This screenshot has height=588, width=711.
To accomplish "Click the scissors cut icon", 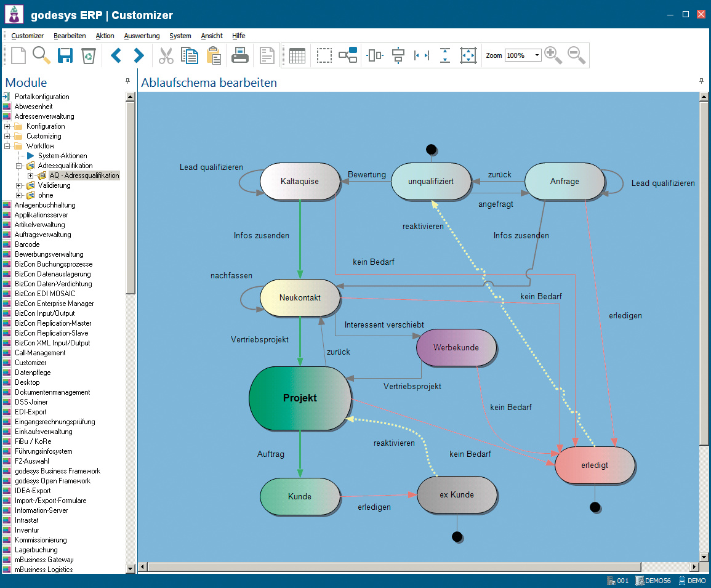I will pos(166,55).
